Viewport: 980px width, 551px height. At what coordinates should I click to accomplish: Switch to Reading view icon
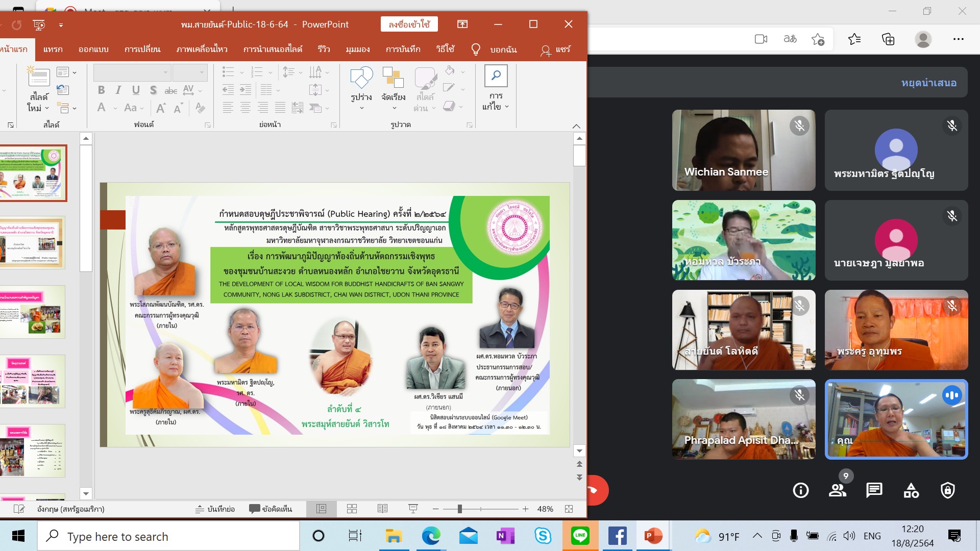382,509
